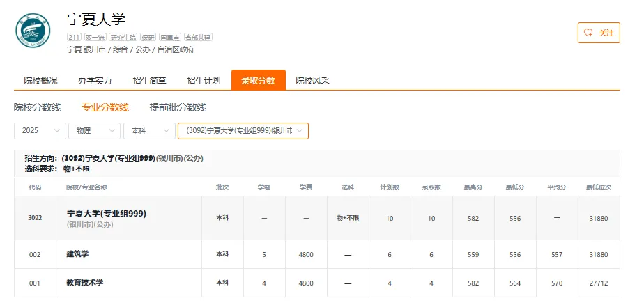This screenshot has height=305, width=644.
Task: Click (银川市)(公办) subtitle in group row
Action: pyautogui.click(x=89, y=224)
